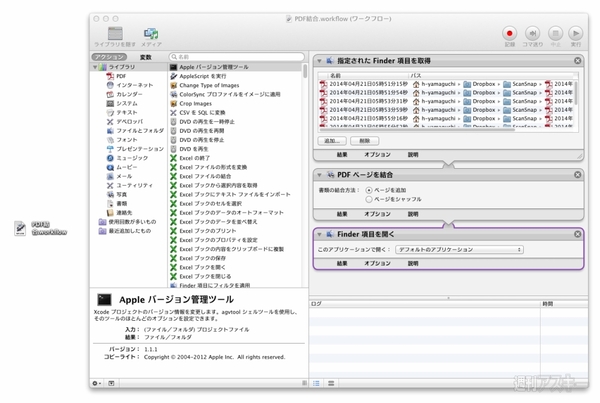Click the action list vertical scrollbar
Image resolution: width=600 pixels, height=403 pixels.
(x=305, y=71)
